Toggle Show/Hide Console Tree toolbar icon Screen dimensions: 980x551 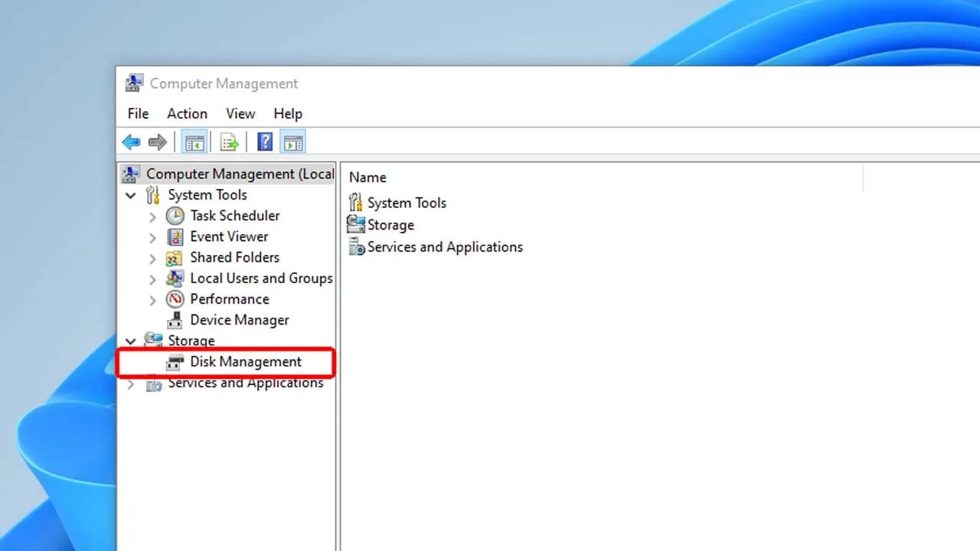[x=194, y=142]
